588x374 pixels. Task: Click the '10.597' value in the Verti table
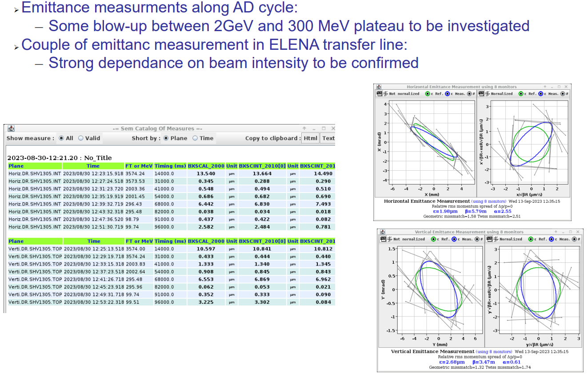pos(206,249)
